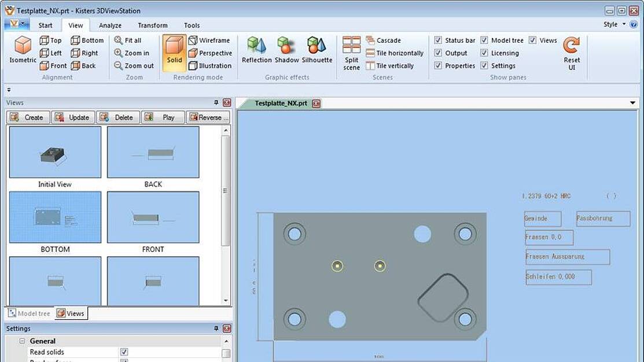Open the document tab list dropdown arrow
Viewport: 644px width, 362px height.
pos(632,103)
